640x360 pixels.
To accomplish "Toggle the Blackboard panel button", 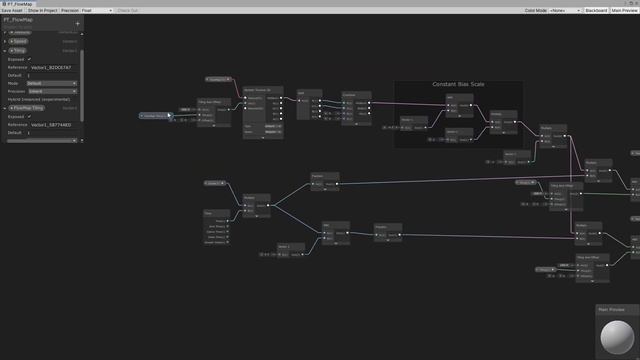I will point(596,10).
